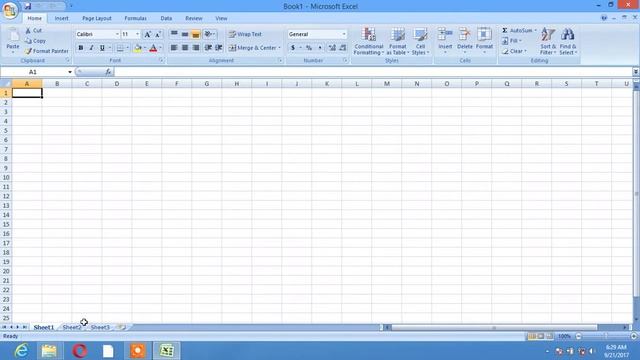The width and height of the screenshot is (640, 360).
Task: Open Find & Select
Action: [568, 41]
